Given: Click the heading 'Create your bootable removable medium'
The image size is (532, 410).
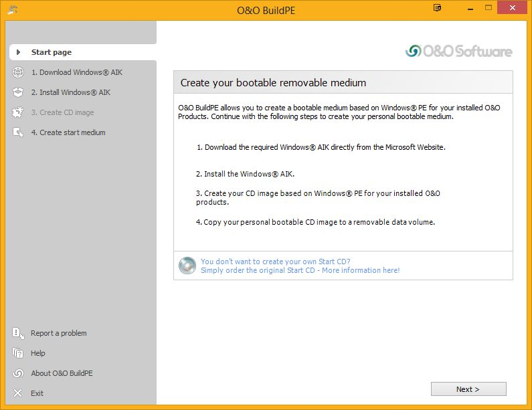Looking at the screenshot, I should (273, 82).
